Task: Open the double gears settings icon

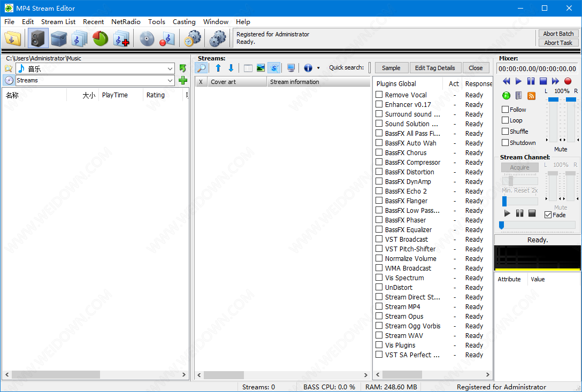Action: point(218,38)
